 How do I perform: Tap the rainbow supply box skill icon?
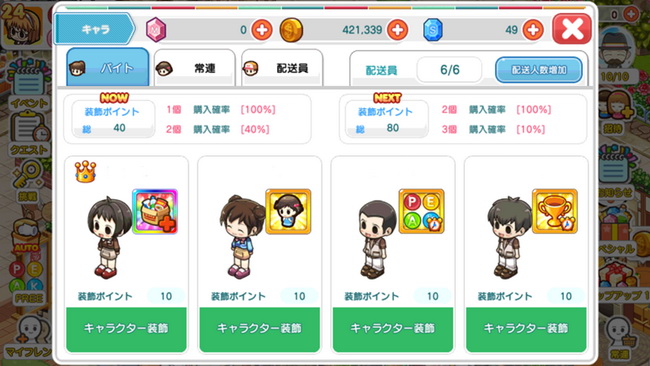coord(155,211)
